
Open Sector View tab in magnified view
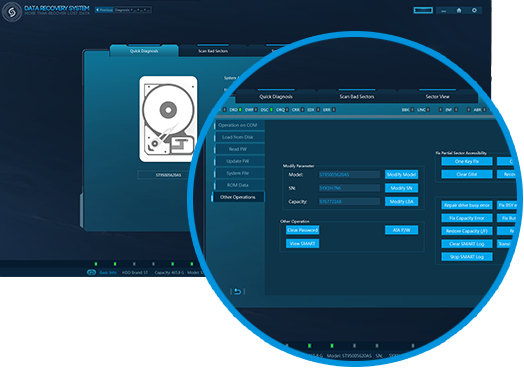point(437,97)
